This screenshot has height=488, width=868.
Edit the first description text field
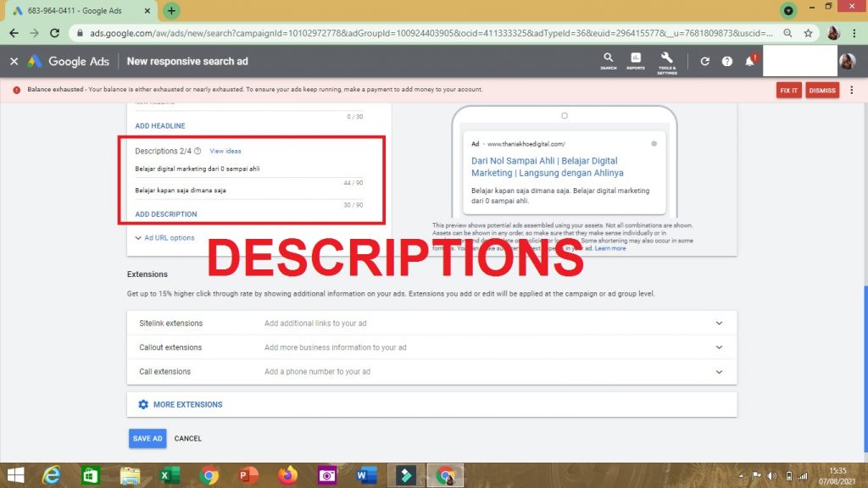pyautogui.click(x=246, y=169)
